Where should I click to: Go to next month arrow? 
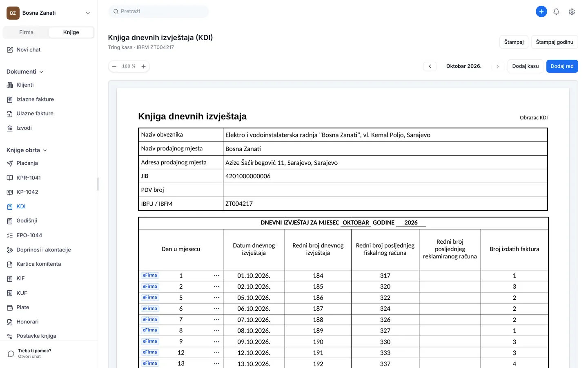[x=497, y=66]
